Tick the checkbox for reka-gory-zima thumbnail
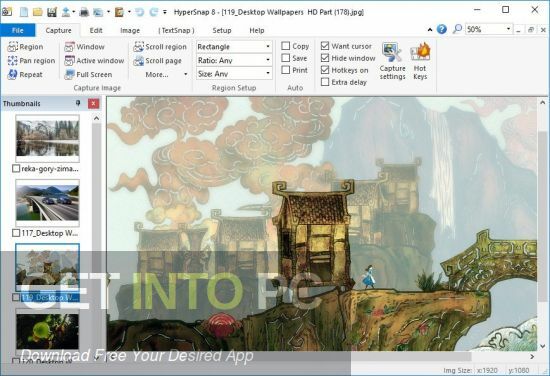Viewport: 550px width, 376px height. tap(16, 169)
